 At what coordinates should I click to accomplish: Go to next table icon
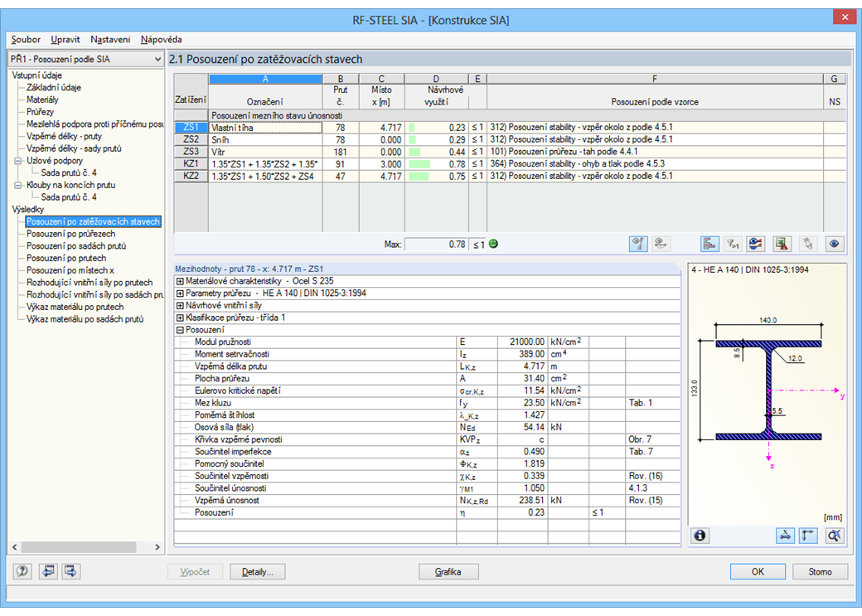click(70, 571)
